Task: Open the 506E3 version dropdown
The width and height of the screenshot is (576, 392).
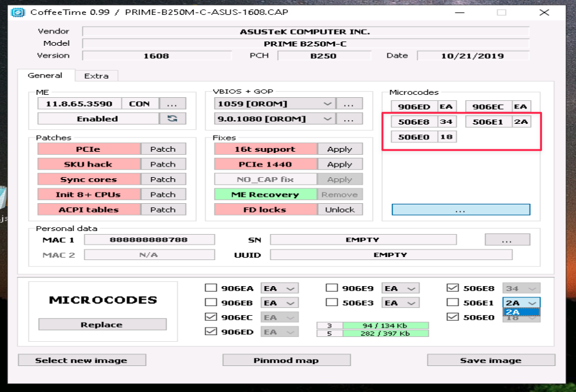Action: 401,303
